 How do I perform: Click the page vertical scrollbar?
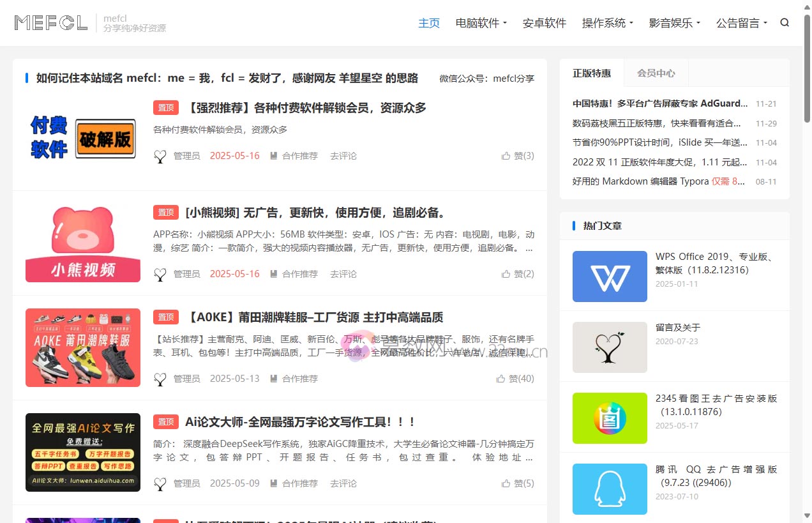808,255
